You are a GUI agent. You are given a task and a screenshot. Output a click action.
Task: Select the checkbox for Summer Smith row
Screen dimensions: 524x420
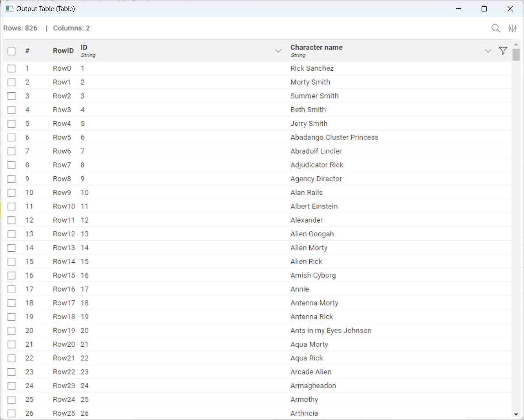click(x=11, y=96)
